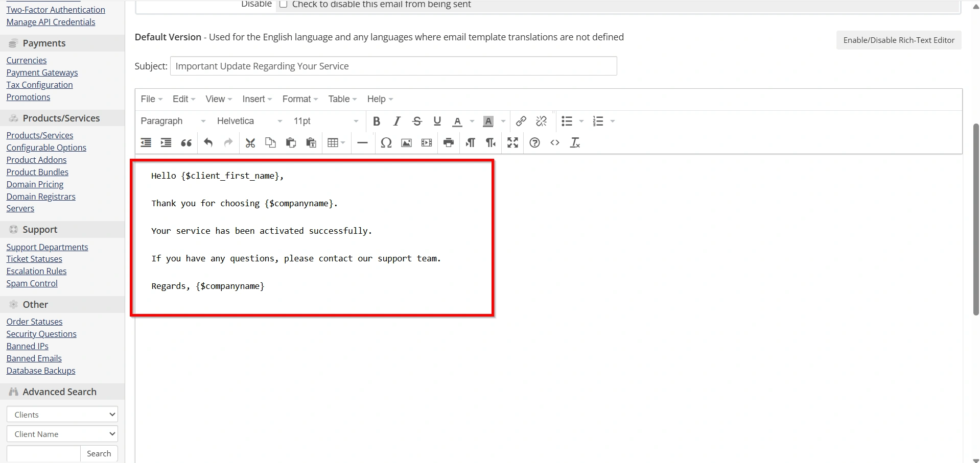Open the Paragraph format dropdown
Image resolution: width=980 pixels, height=463 pixels.
tap(173, 121)
